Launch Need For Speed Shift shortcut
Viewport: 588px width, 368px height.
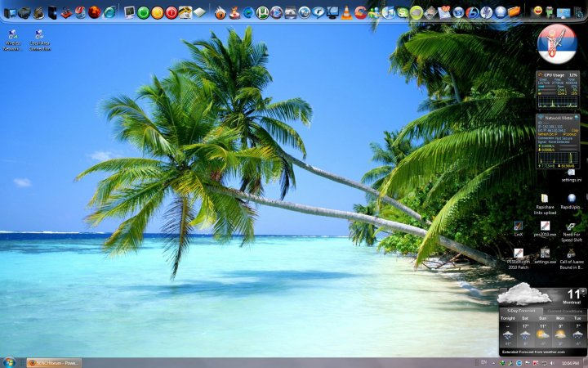572,231
